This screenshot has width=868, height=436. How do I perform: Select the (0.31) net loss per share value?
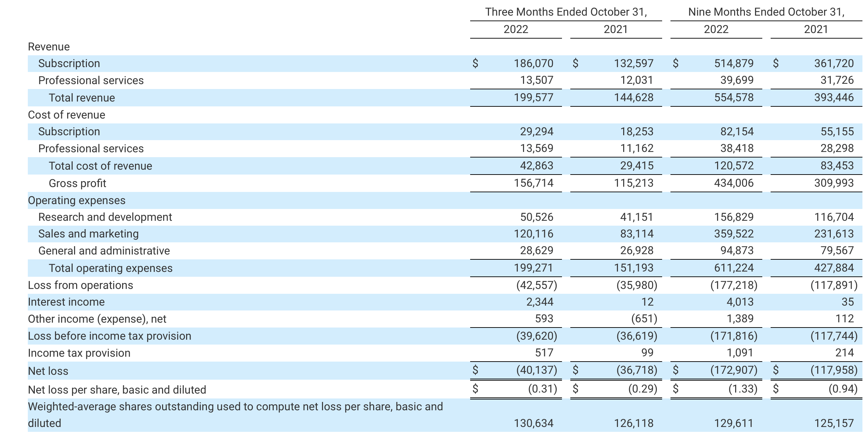[542, 389]
